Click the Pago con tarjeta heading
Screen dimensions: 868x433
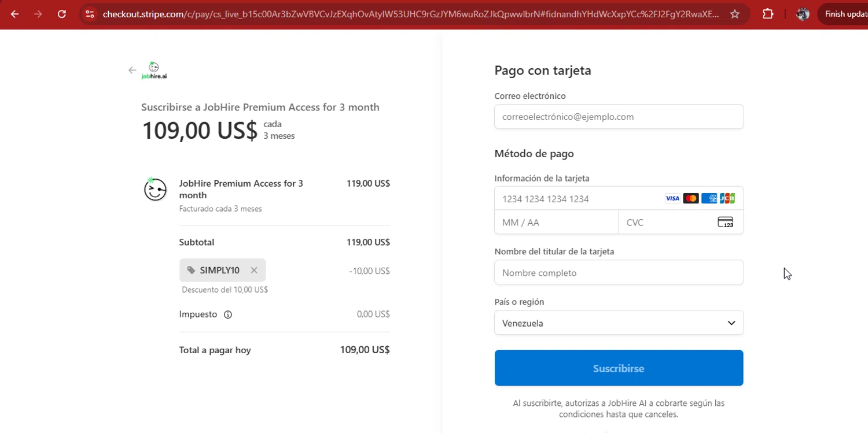pyautogui.click(x=543, y=71)
